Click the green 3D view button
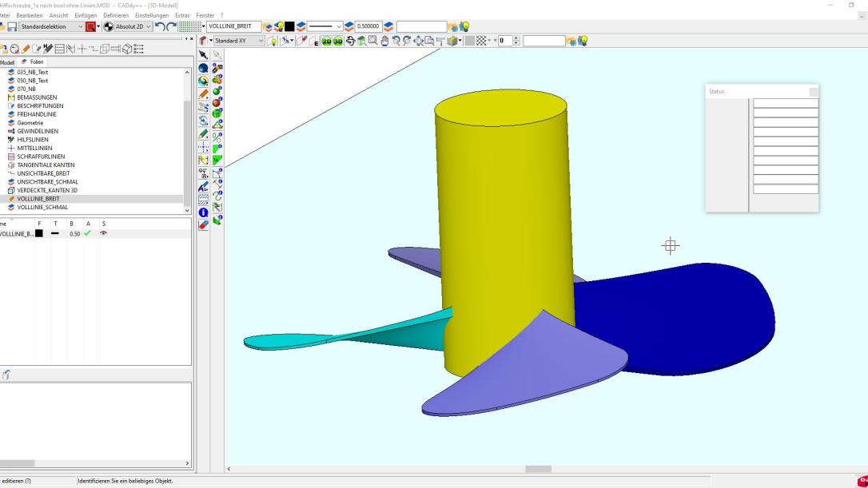Screen dimensions: 868x488 pyautogui.click(x=338, y=41)
